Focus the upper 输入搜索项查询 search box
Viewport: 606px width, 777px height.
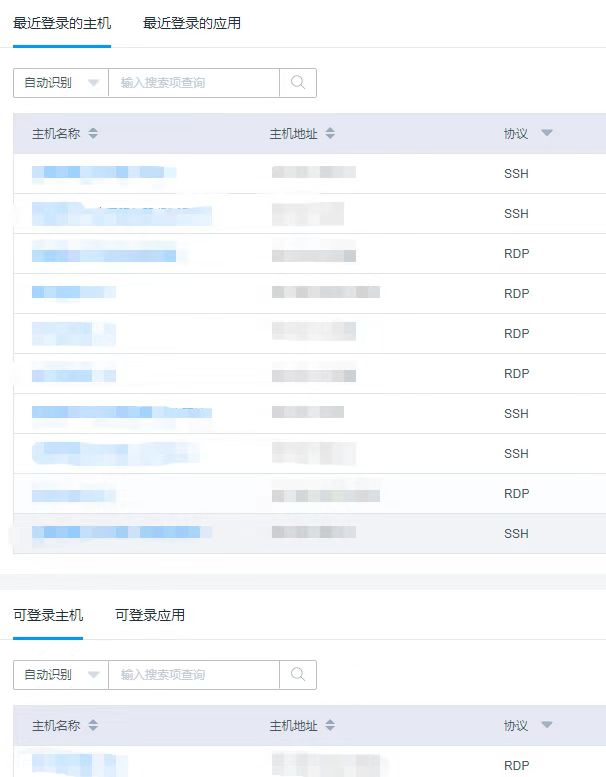tap(194, 83)
